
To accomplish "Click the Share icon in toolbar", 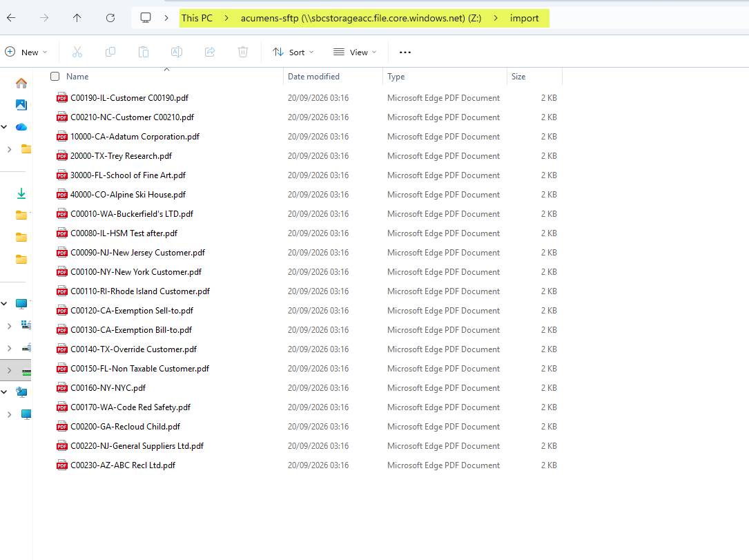I will pyautogui.click(x=210, y=52).
